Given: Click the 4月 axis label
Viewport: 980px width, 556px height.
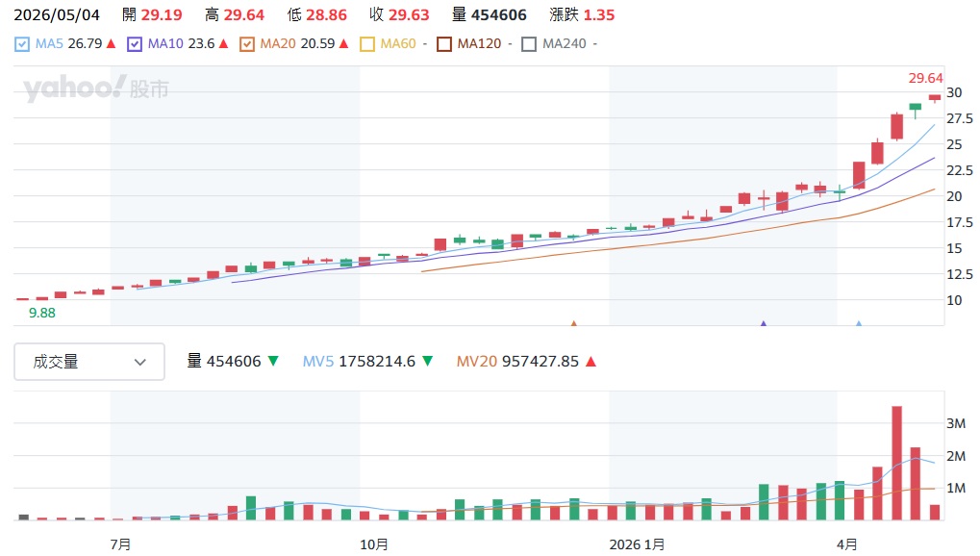Looking at the screenshot, I should [847, 544].
